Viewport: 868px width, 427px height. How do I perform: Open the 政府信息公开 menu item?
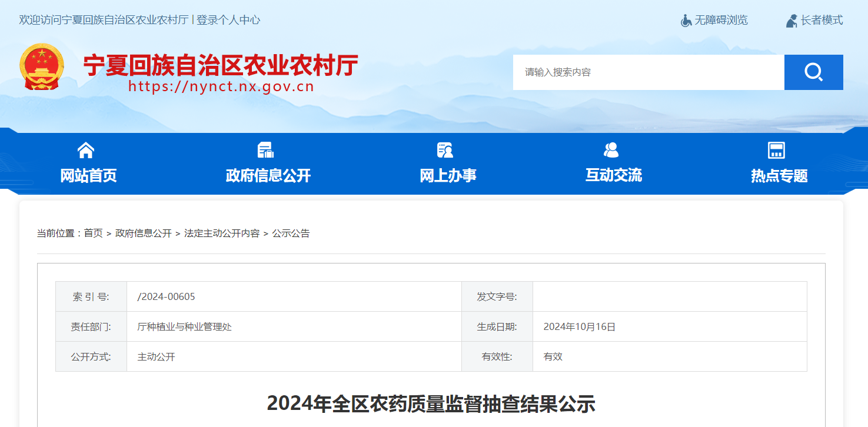(268, 175)
